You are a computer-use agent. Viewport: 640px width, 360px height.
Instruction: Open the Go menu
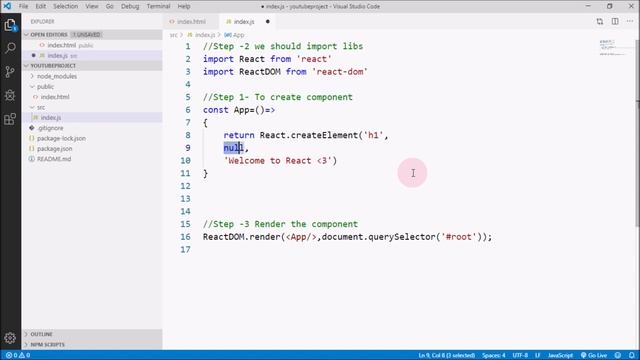(109, 6)
